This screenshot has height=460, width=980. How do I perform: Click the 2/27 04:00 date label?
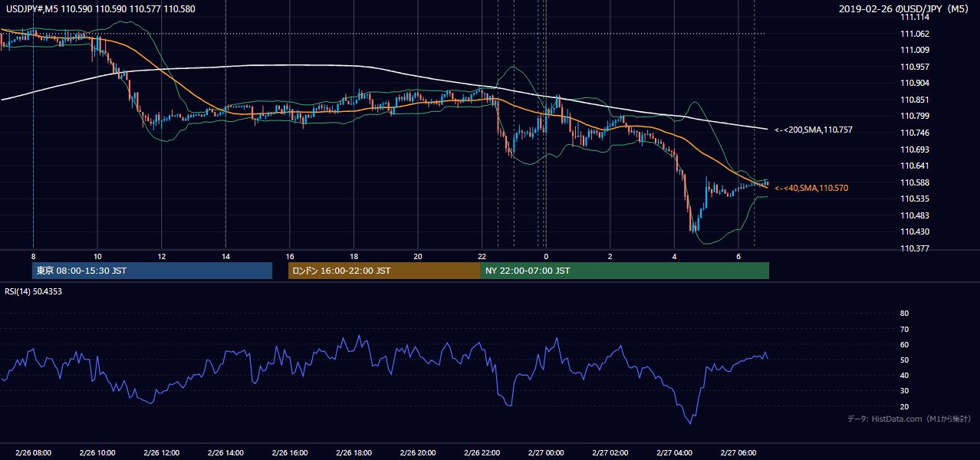coord(674,453)
